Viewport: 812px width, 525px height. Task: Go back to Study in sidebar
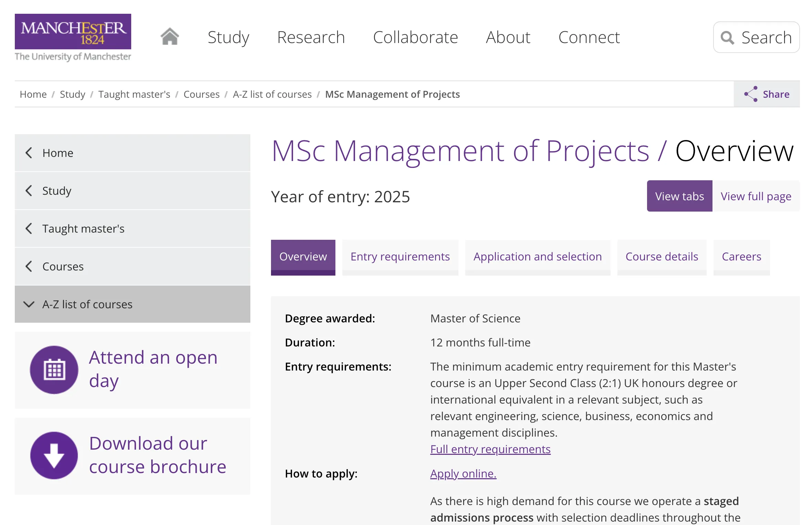pyautogui.click(x=57, y=191)
